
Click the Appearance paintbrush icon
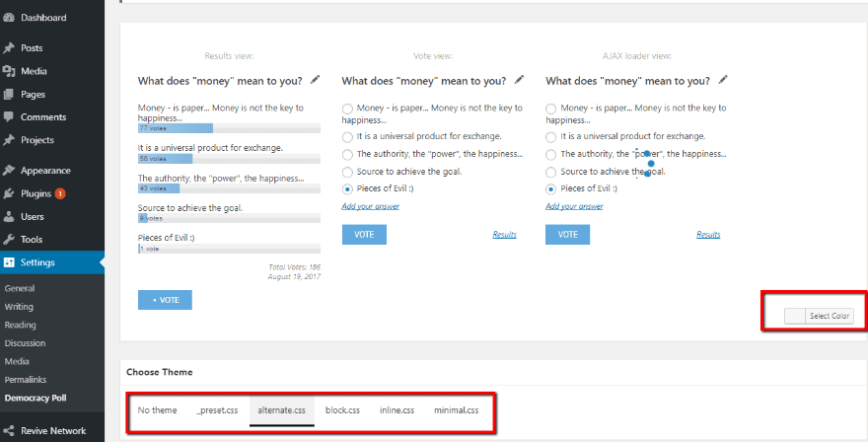tap(8, 171)
